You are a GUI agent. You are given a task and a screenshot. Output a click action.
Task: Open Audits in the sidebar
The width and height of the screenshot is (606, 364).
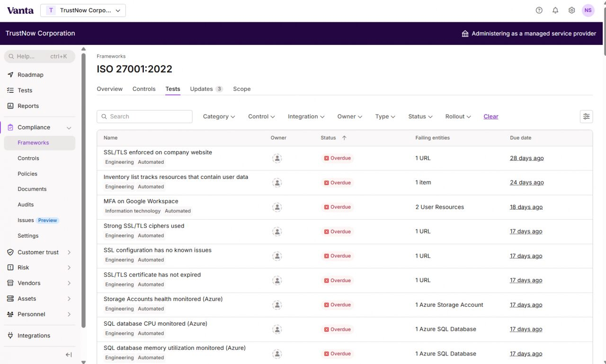coord(26,204)
